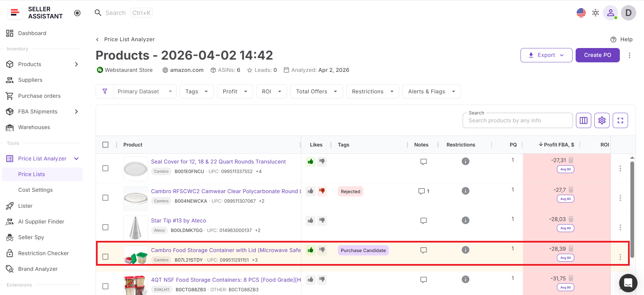
Task: Open table settings gear icon
Action: coord(602,121)
